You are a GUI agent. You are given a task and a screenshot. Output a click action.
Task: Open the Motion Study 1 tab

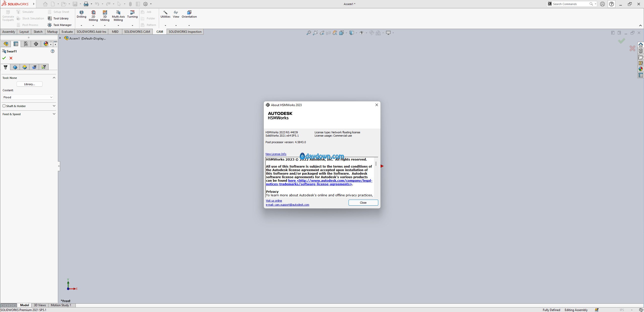(61, 305)
